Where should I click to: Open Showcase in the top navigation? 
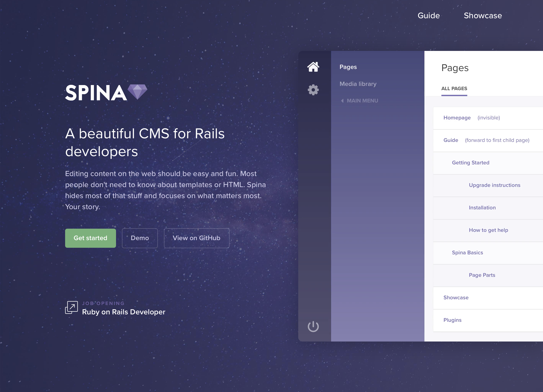click(483, 15)
